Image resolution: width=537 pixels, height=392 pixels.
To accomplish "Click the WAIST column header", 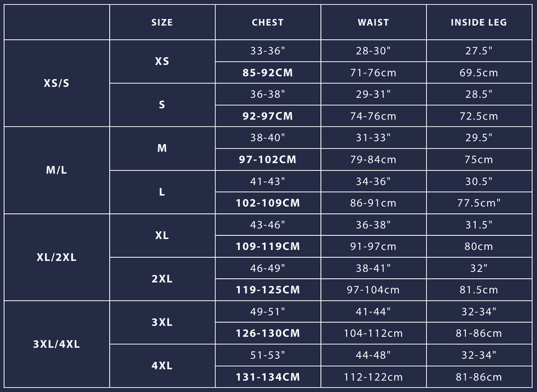I will [373, 22].
